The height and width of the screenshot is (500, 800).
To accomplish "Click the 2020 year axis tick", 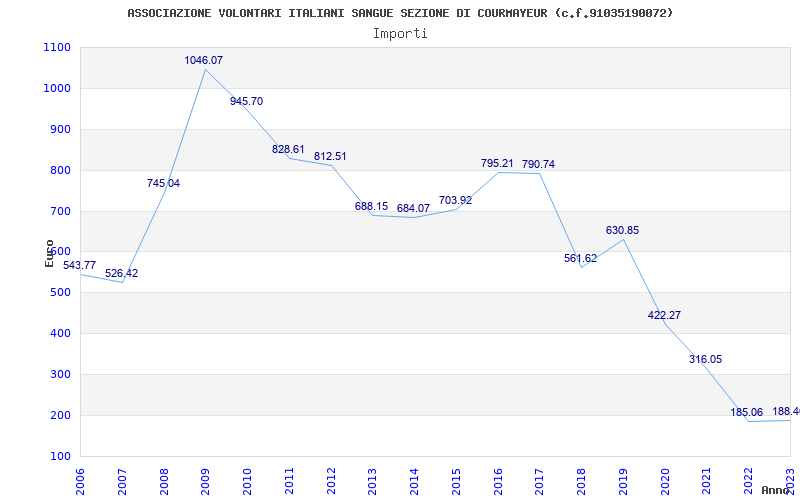I will point(665,480).
